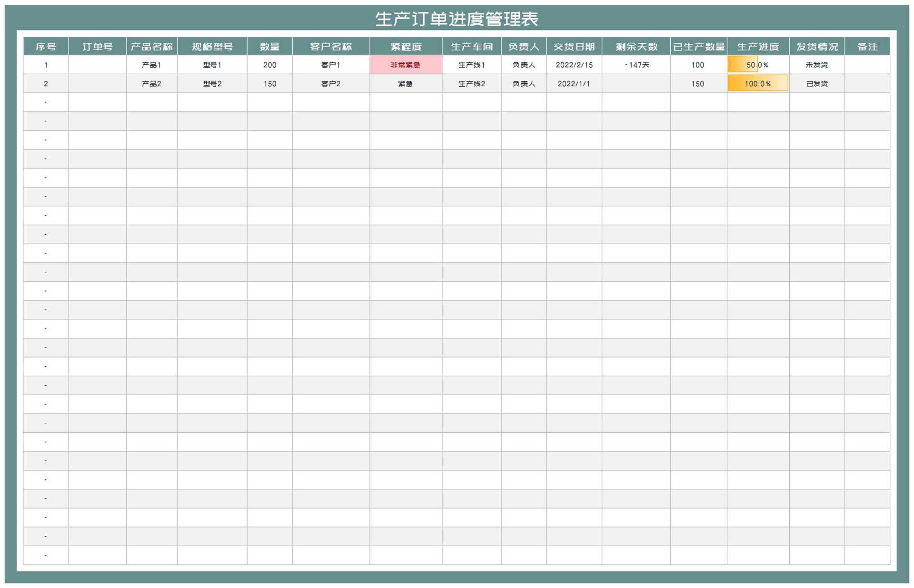The image size is (914, 588).
Task: Select the date cell 2022/1/1
Action: point(574,83)
